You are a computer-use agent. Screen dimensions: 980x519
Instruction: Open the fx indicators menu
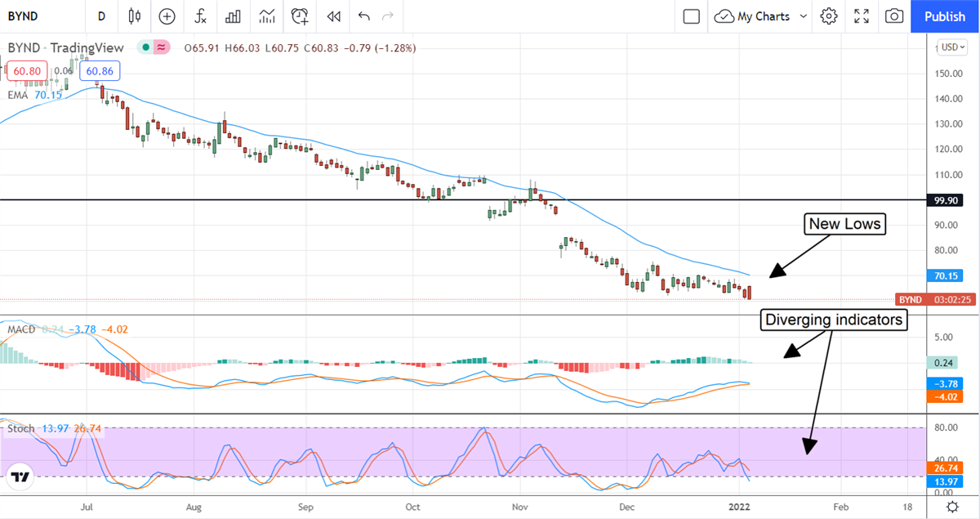click(x=200, y=16)
